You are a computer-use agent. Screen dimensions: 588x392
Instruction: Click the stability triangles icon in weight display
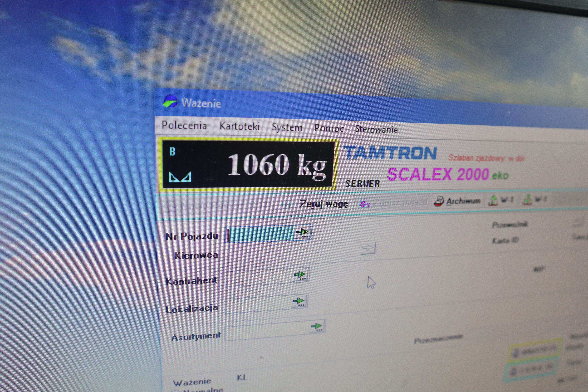(x=180, y=177)
